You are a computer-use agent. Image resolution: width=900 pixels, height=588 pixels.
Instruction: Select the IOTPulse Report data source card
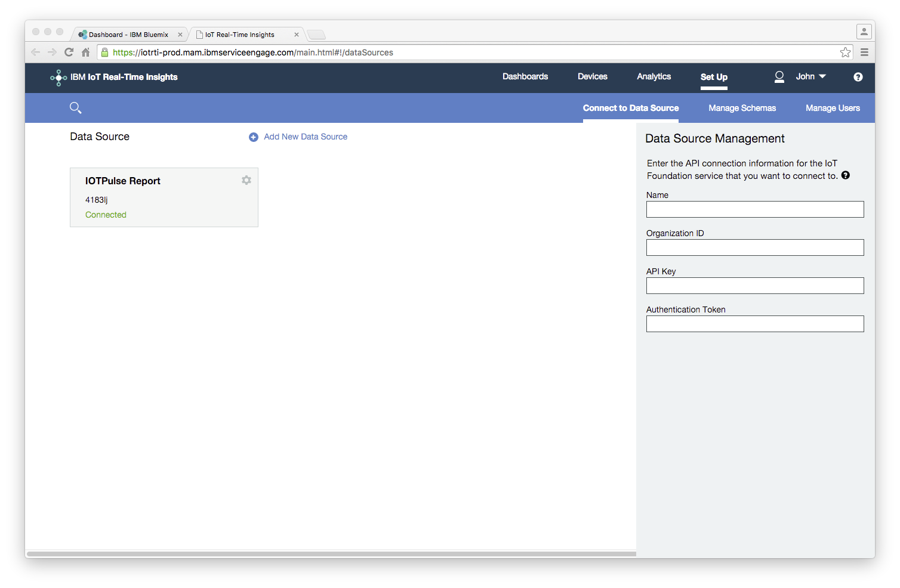[x=164, y=197]
